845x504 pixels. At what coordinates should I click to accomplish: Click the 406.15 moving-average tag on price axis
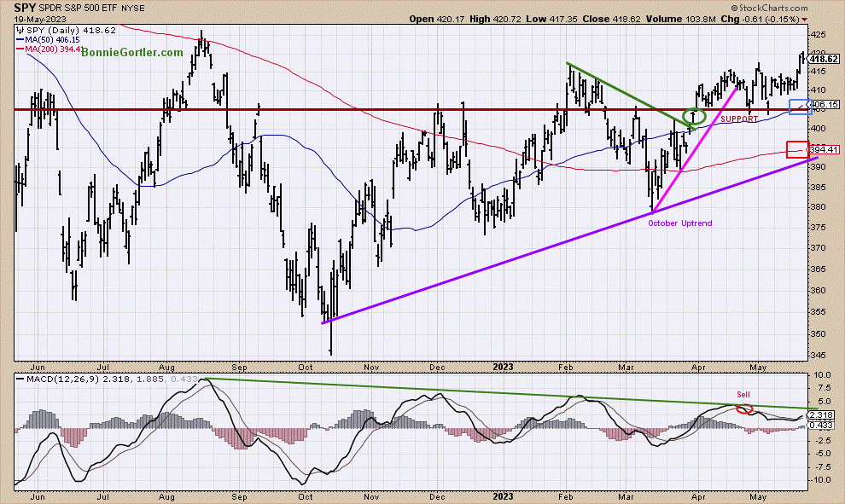(824, 105)
